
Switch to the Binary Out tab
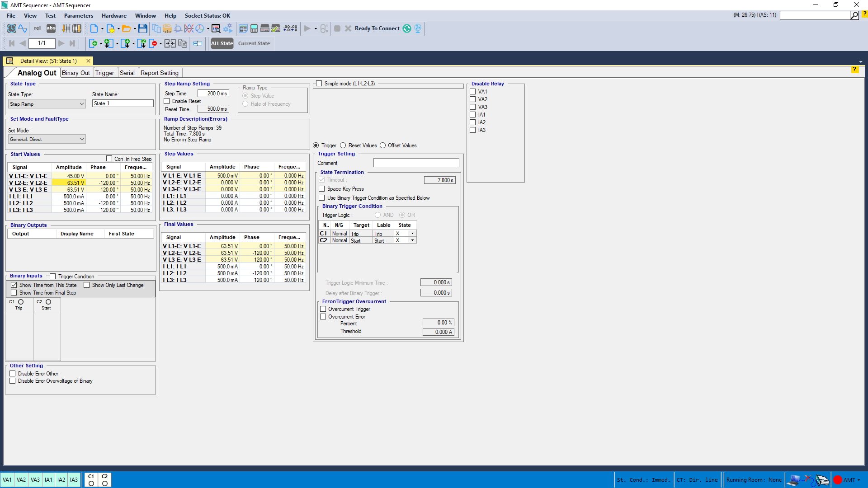75,73
